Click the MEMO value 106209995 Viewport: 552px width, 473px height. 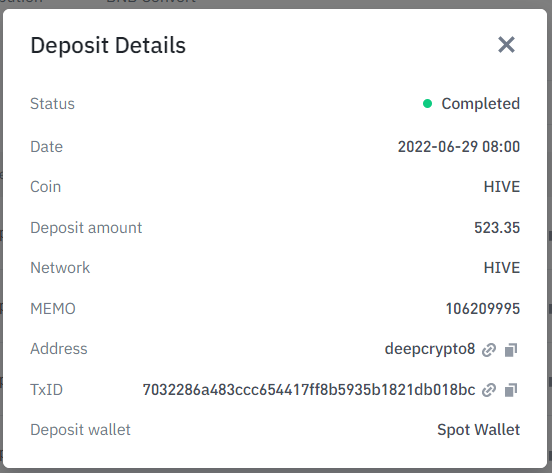[483, 309]
